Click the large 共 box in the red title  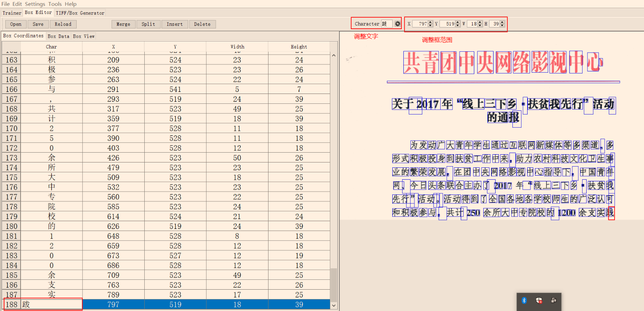421,62
